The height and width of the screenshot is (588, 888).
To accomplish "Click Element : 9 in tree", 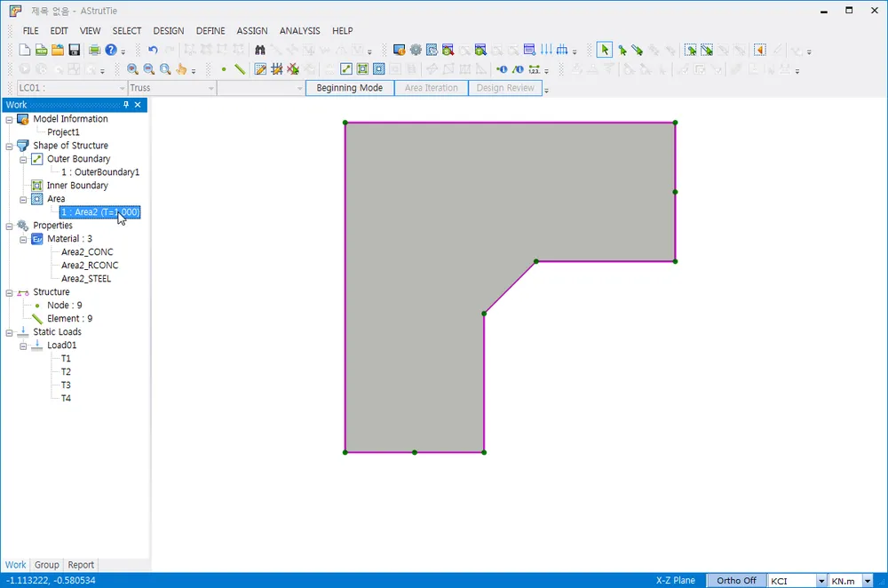I will (x=69, y=318).
